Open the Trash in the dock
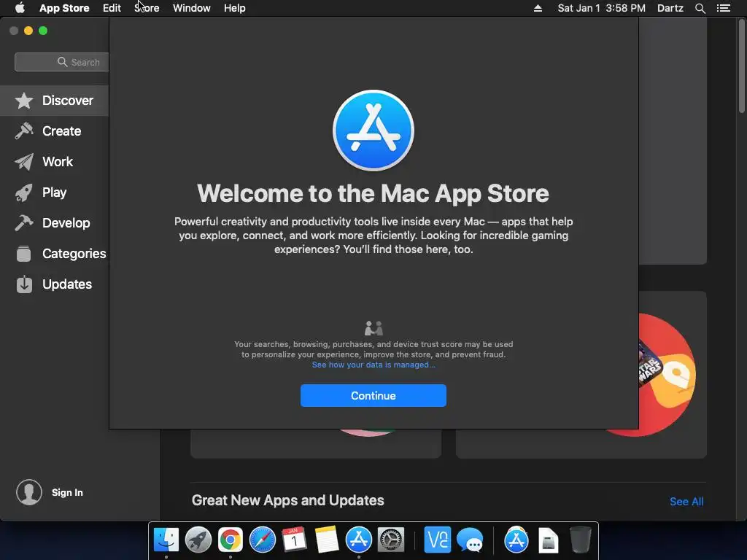747x560 pixels. [580, 540]
